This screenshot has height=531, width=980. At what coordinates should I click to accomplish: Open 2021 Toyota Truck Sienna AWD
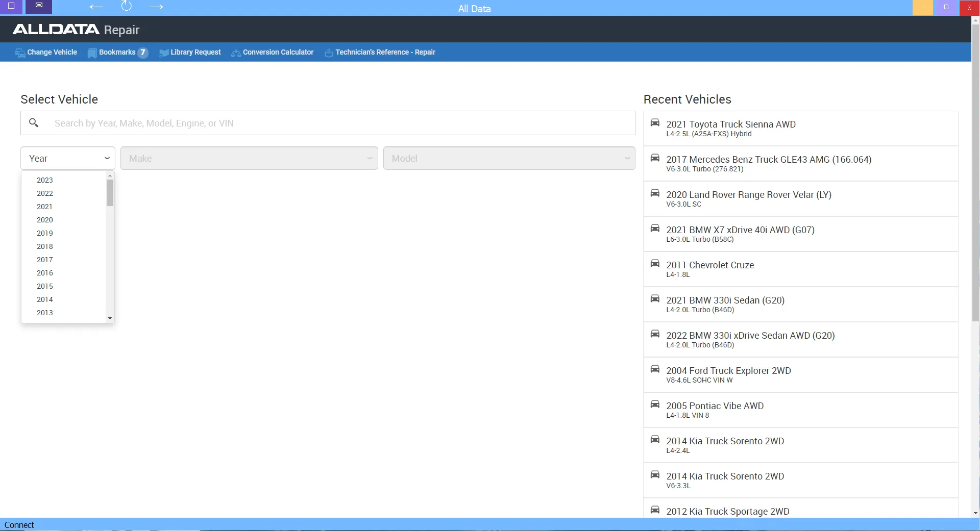point(800,129)
